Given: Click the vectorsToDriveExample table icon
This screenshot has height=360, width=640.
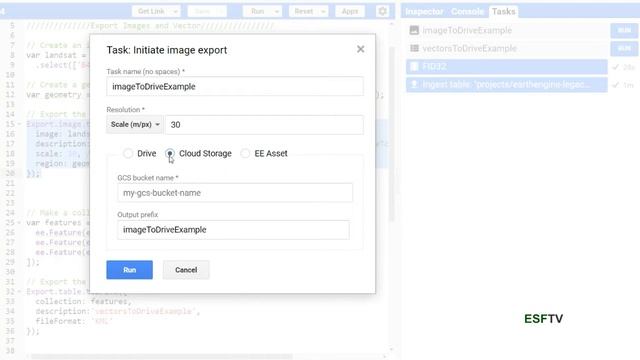Looking at the screenshot, I should coord(414,48).
